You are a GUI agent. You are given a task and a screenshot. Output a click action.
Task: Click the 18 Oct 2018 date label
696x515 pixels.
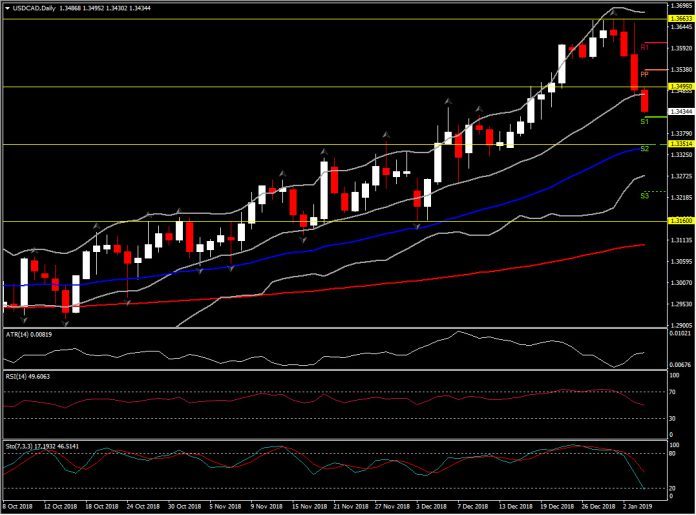pyautogui.click(x=102, y=506)
